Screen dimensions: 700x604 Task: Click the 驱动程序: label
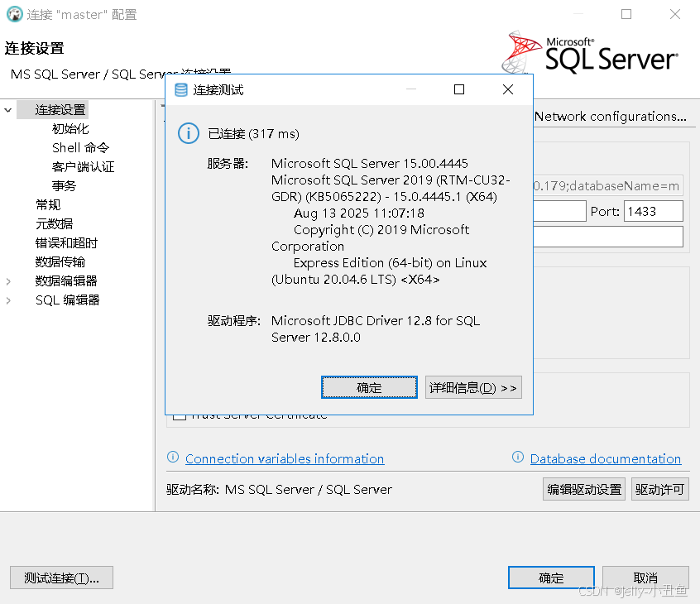tap(234, 320)
